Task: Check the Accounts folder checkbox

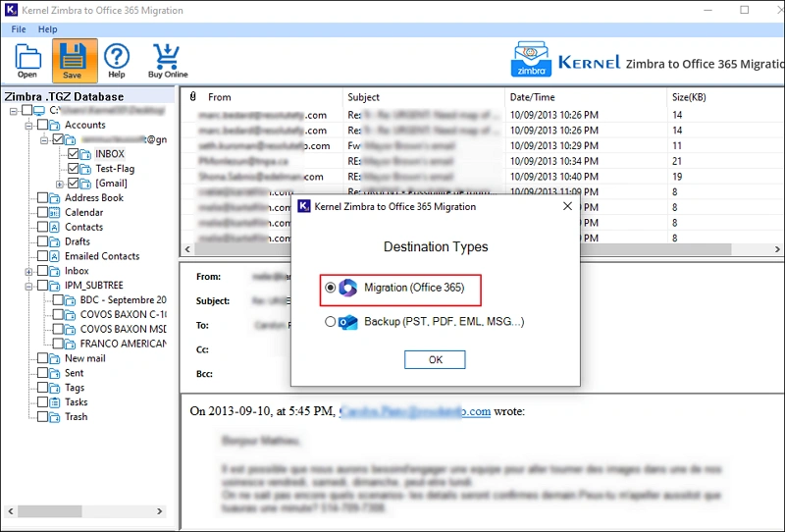Action: (x=42, y=125)
